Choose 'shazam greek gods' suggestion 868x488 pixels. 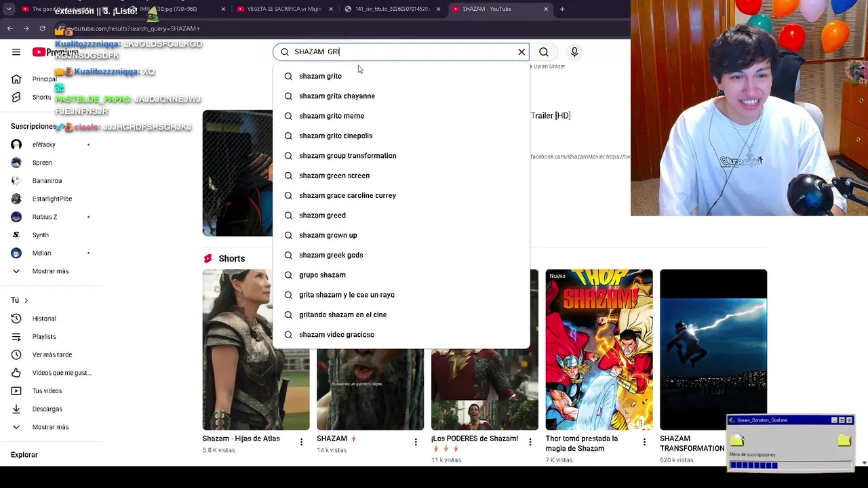(401, 255)
